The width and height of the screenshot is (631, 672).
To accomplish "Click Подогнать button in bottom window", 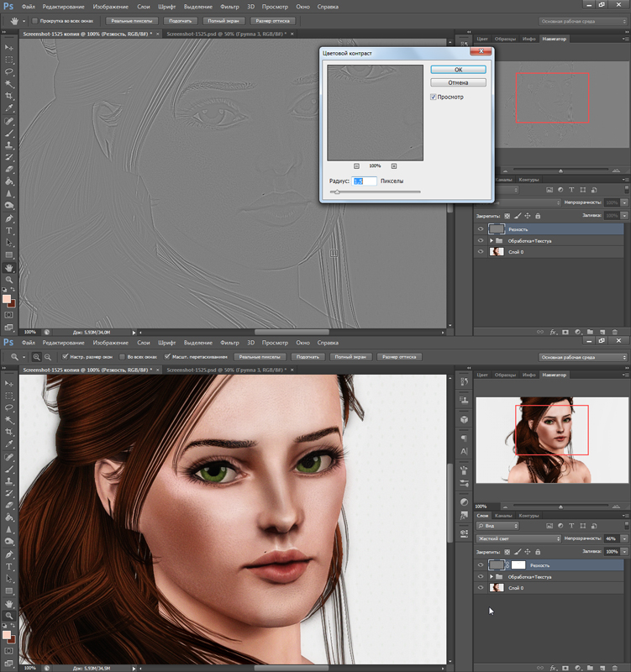I will 308,356.
